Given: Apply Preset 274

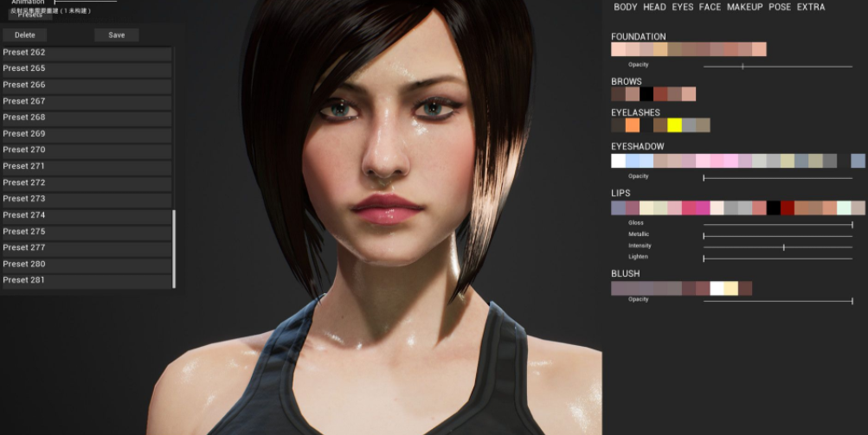Looking at the screenshot, I should [87, 215].
